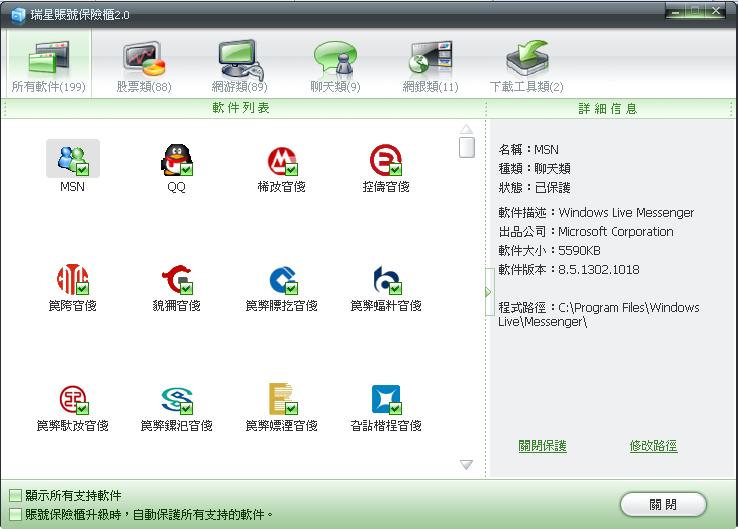The width and height of the screenshot is (738, 529).
Task: Click the 軟件版本 8.5.1302.1018 text
Action: pyautogui.click(x=569, y=270)
